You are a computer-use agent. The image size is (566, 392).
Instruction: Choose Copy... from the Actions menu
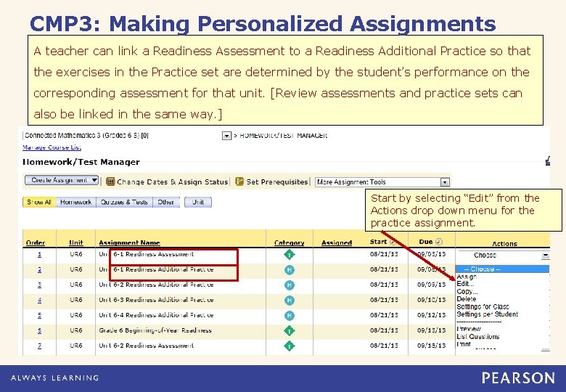pos(467,291)
